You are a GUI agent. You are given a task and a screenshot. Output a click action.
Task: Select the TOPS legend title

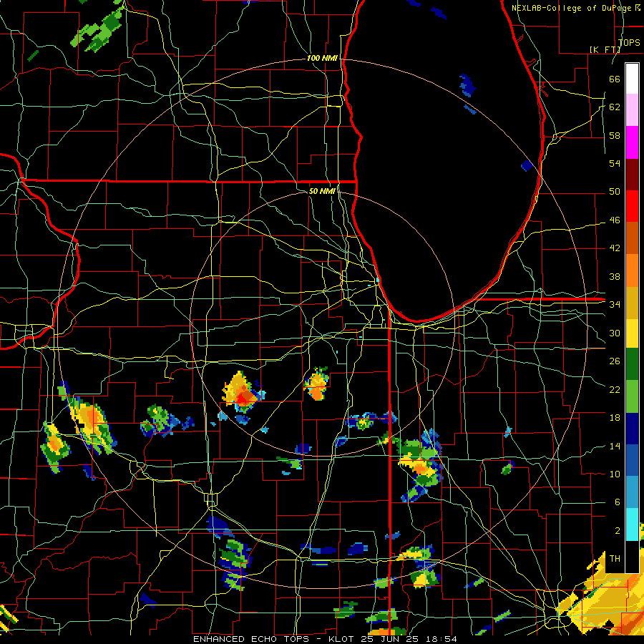click(x=629, y=42)
